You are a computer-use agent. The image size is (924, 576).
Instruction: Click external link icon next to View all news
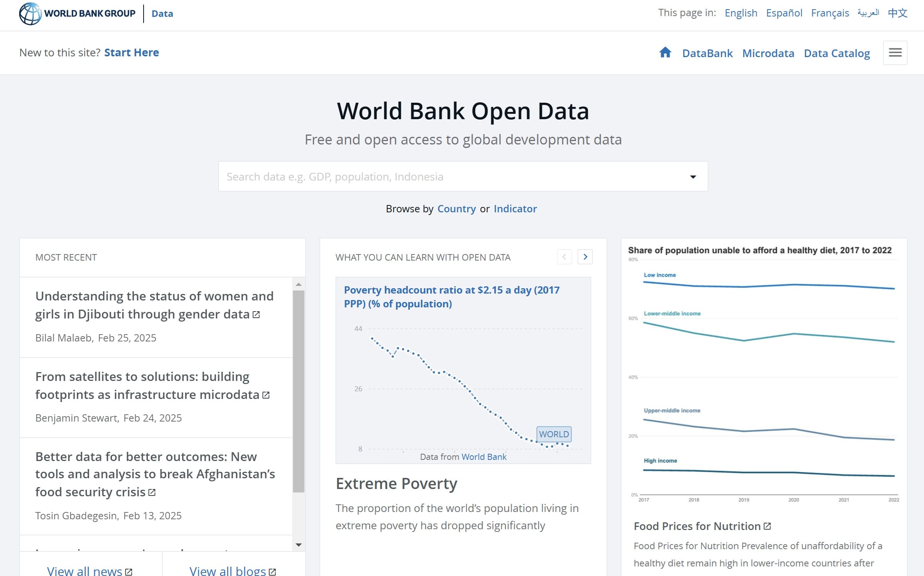(x=129, y=572)
